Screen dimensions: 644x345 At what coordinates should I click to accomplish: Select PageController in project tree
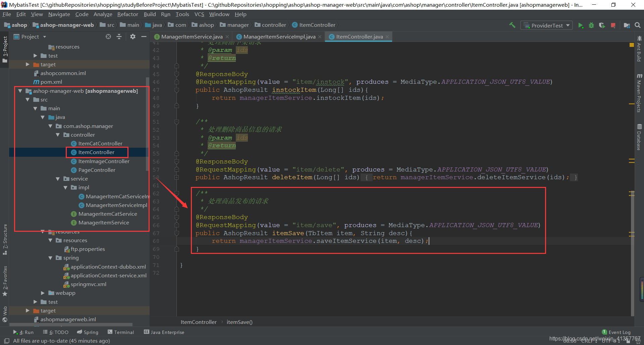click(97, 170)
